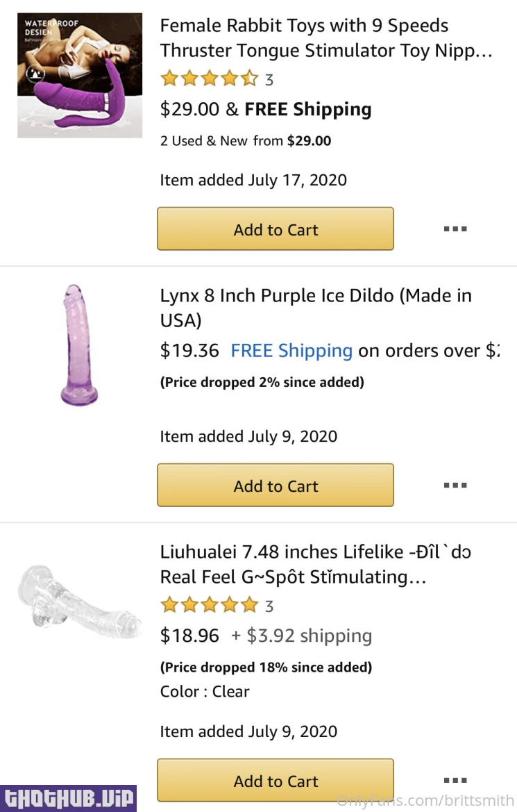Click the star rating of the first item

click(x=209, y=78)
